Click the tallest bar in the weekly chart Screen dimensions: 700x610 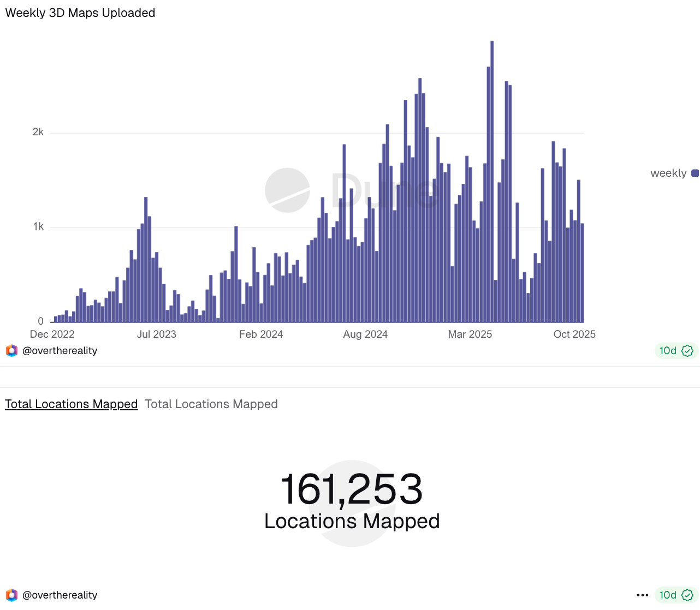[492, 181]
